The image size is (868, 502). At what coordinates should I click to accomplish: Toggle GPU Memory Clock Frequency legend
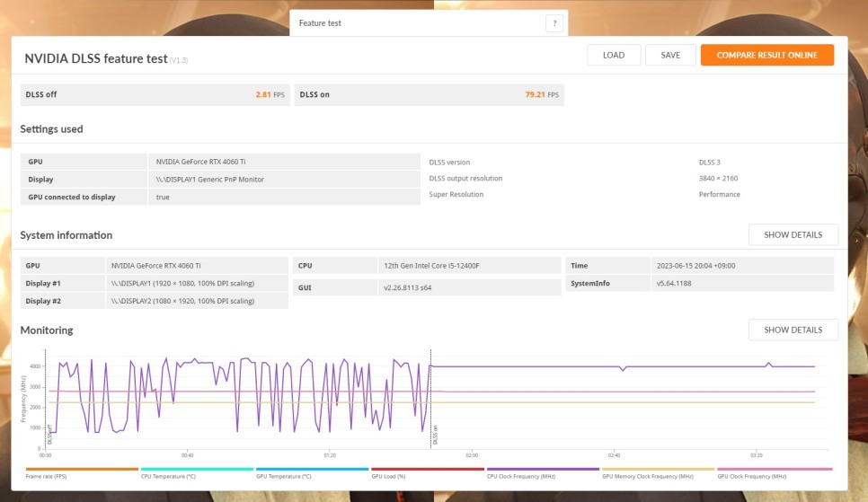click(x=659, y=472)
